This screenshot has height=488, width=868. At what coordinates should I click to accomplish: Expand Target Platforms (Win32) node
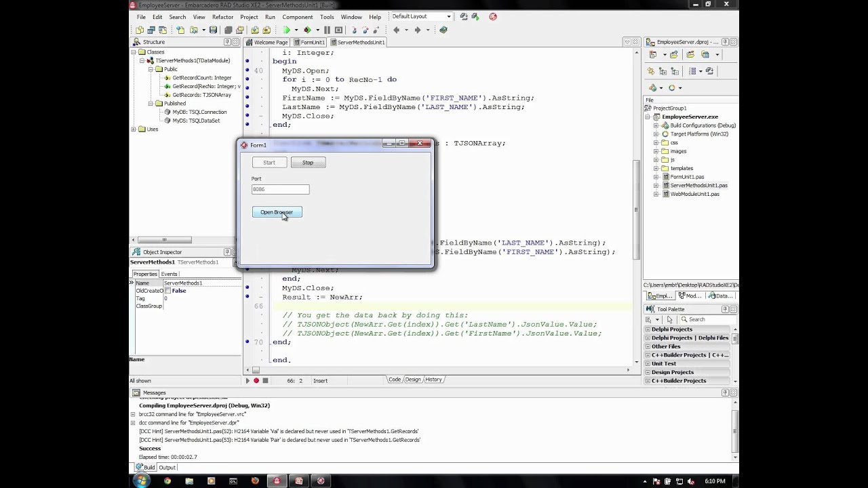pyautogui.click(x=656, y=134)
